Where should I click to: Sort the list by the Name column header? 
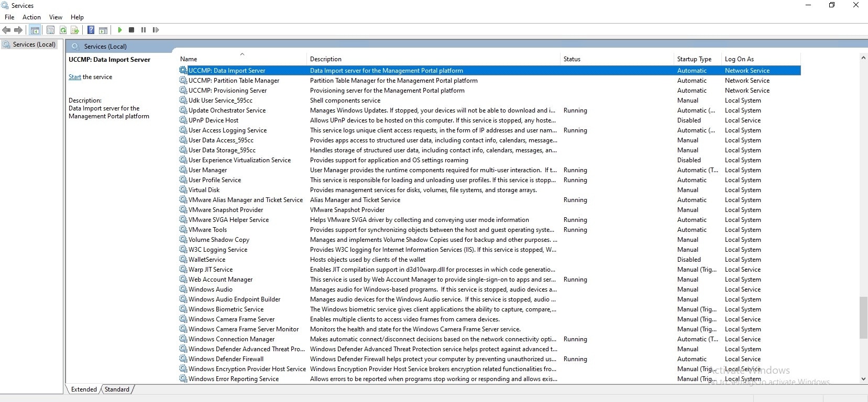pos(242,59)
